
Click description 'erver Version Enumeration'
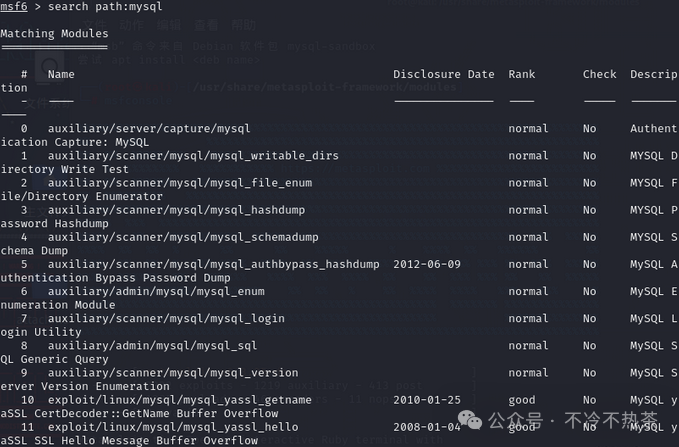(85, 386)
